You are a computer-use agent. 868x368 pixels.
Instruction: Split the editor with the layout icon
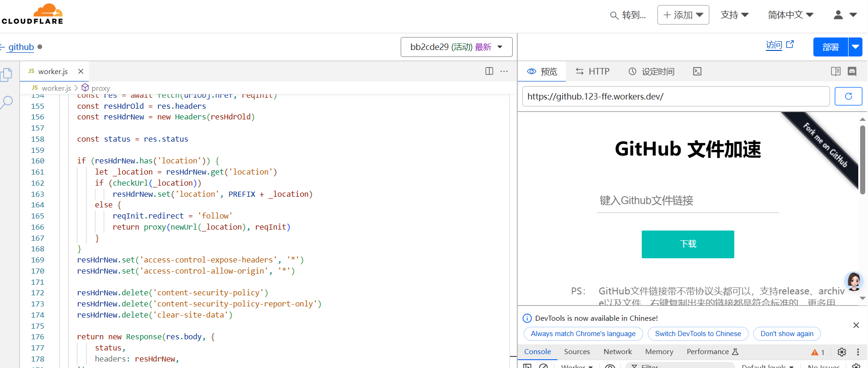489,71
